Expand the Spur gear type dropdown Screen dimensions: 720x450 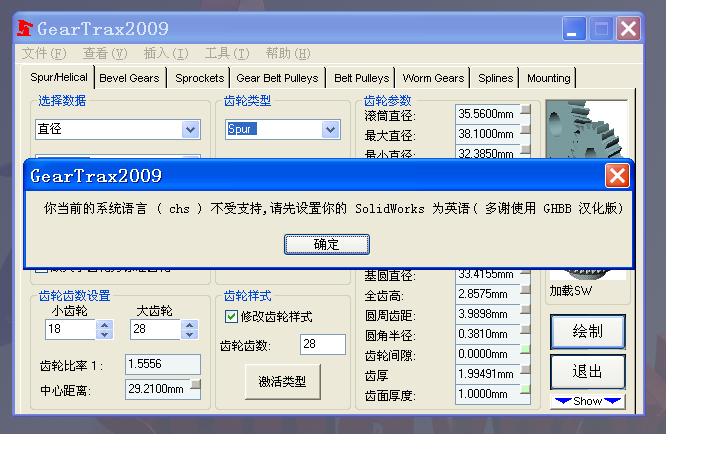[330, 129]
